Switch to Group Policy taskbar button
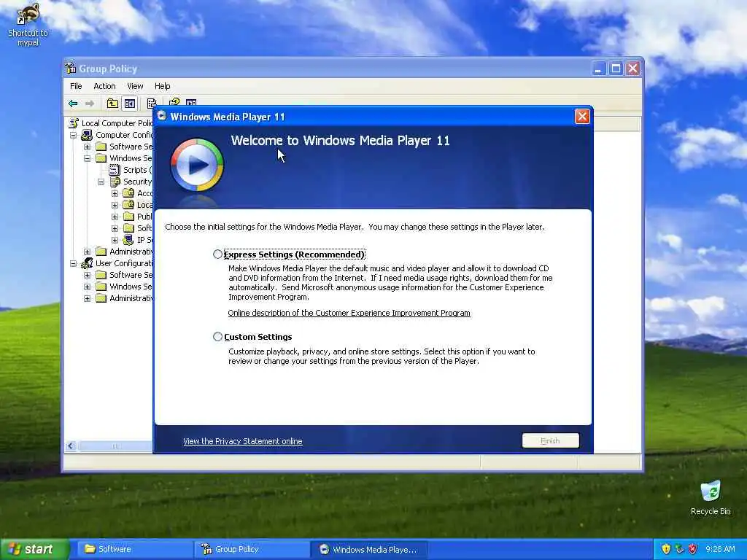Screen dimensions: 747x560 [x=252, y=549]
